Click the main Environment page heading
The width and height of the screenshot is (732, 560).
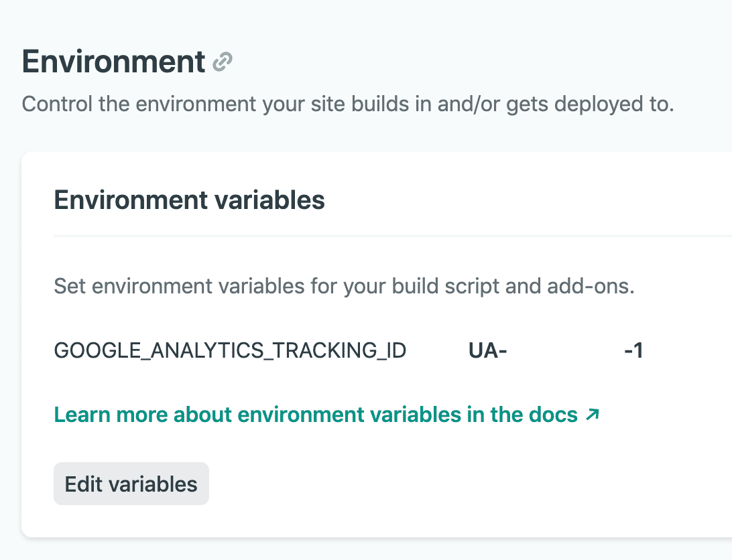point(114,62)
